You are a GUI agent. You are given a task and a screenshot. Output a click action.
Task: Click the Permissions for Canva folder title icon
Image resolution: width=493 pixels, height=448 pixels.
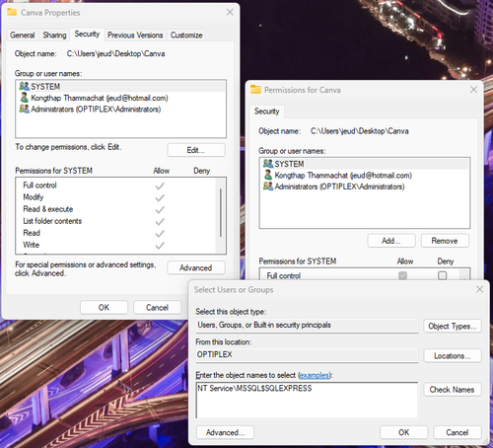click(x=255, y=90)
